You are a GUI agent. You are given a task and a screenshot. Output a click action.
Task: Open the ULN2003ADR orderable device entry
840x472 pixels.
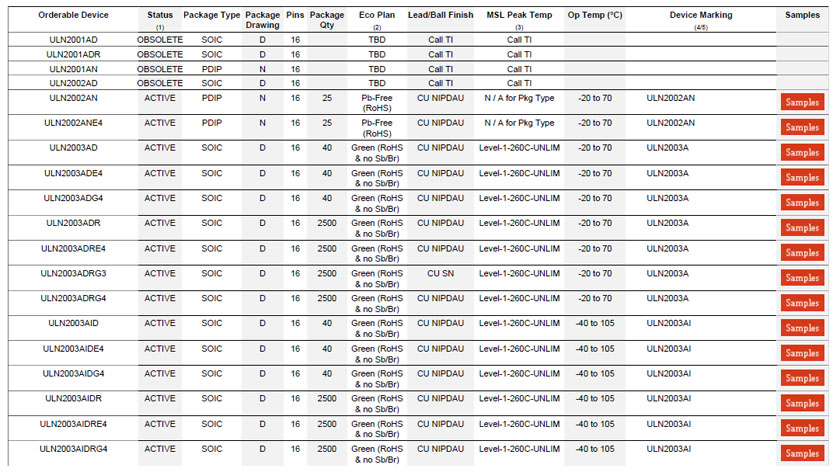click(73, 223)
